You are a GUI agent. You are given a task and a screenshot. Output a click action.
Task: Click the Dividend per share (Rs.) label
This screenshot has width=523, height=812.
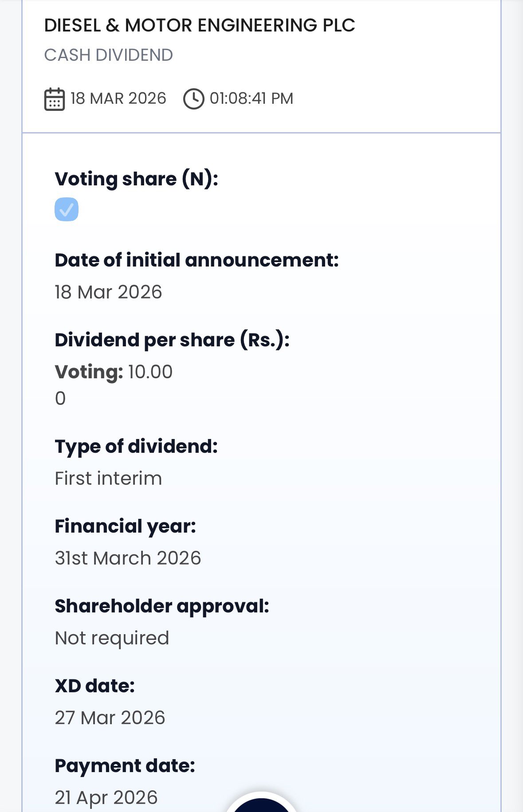pyautogui.click(x=172, y=340)
